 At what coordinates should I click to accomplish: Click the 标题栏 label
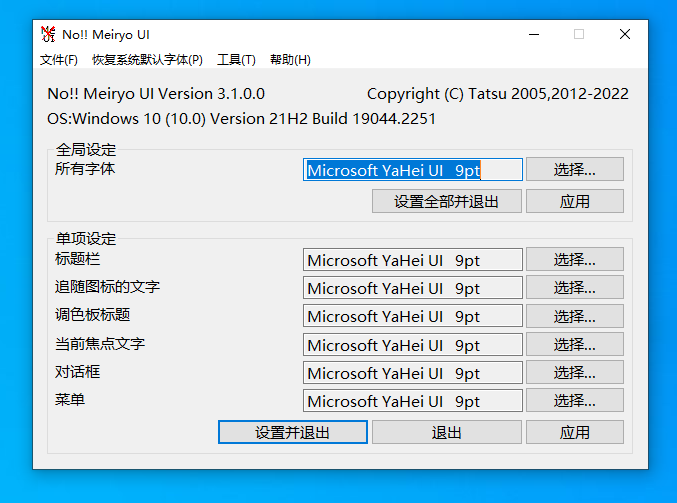click(x=78, y=259)
